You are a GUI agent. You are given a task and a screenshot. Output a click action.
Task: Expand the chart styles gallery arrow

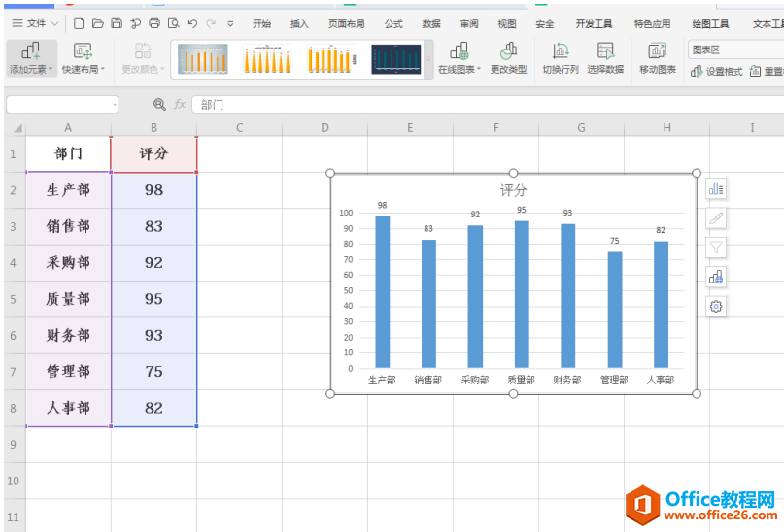428,60
